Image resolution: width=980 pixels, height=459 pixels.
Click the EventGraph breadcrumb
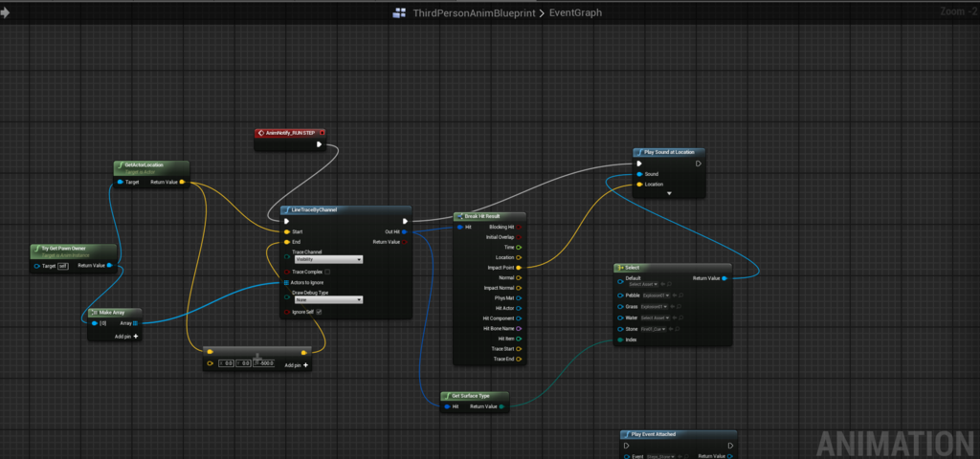[575, 12]
